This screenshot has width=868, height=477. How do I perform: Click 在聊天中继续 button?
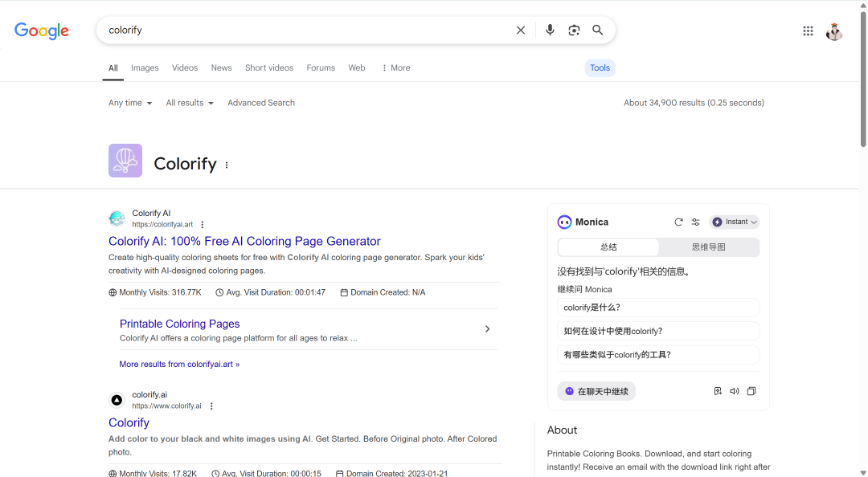pyautogui.click(x=596, y=391)
